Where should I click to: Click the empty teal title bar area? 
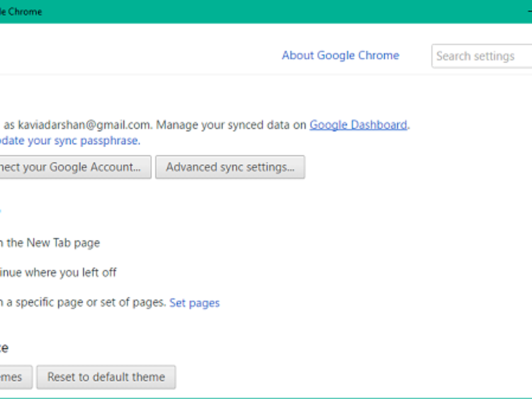(266, 12)
